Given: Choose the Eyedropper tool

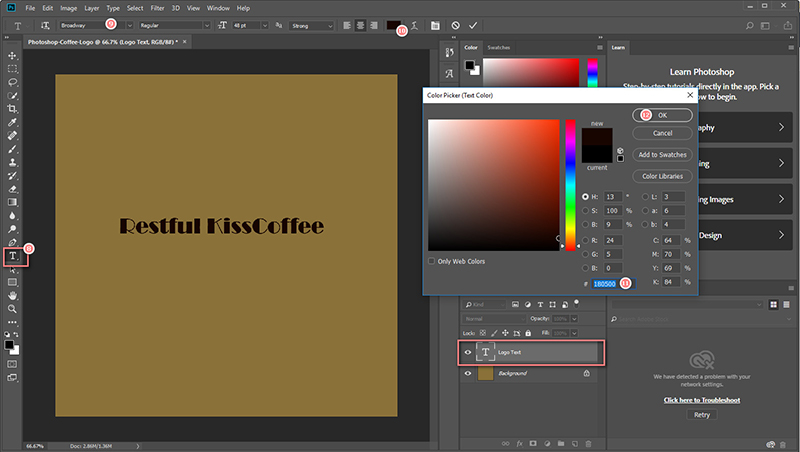Looking at the screenshot, I should 13,121.
